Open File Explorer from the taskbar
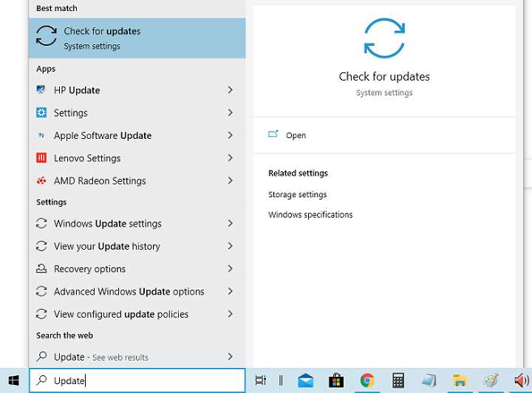This screenshot has height=393, width=532. 460,380
